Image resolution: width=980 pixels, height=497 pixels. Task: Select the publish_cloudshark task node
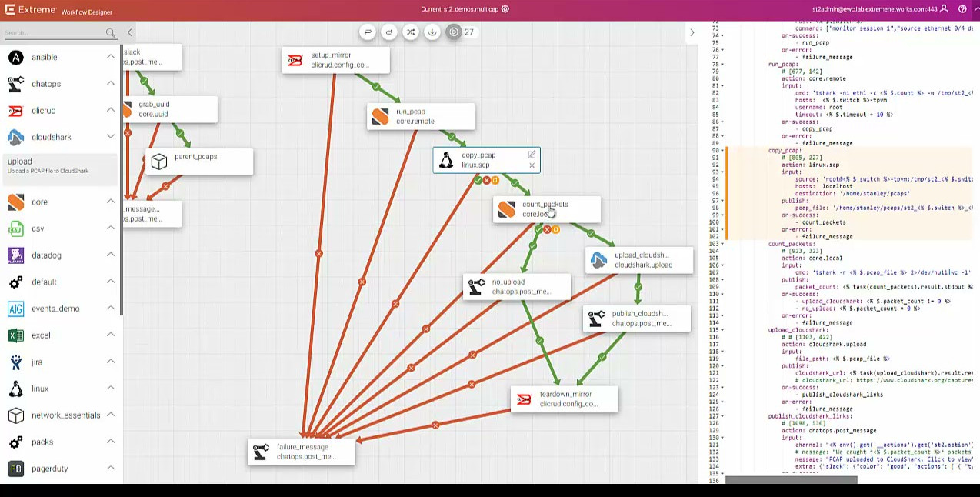637,319
